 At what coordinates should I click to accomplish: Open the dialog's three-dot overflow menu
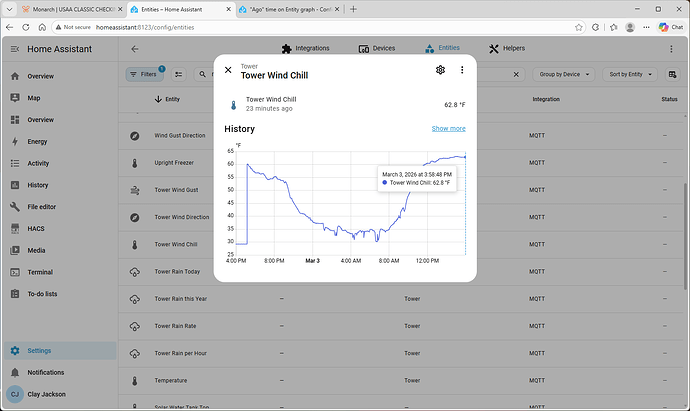tap(462, 70)
